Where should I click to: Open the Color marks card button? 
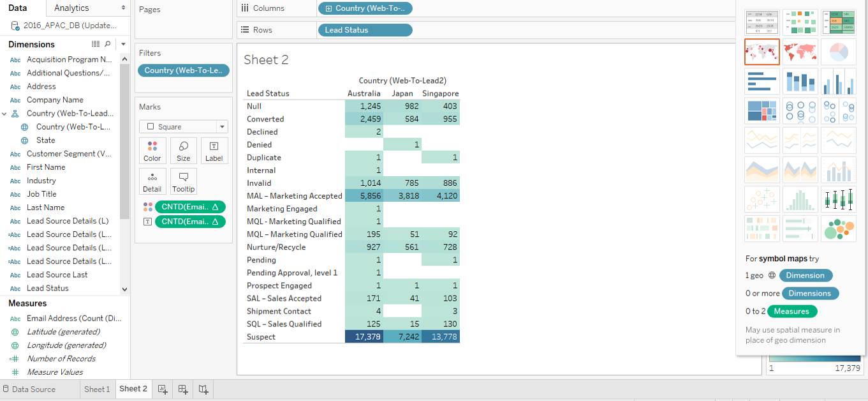[x=152, y=151]
